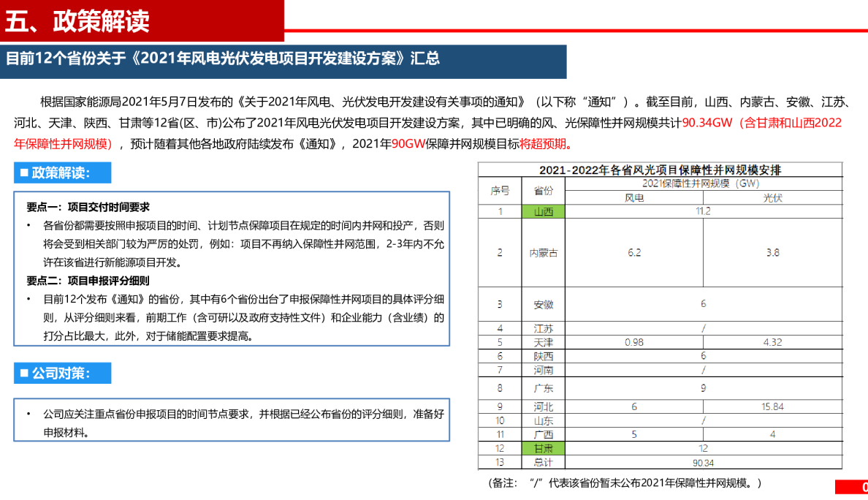Click the red 五、政策解读 title banner
This screenshot has width=868, height=500.
click(142, 21)
